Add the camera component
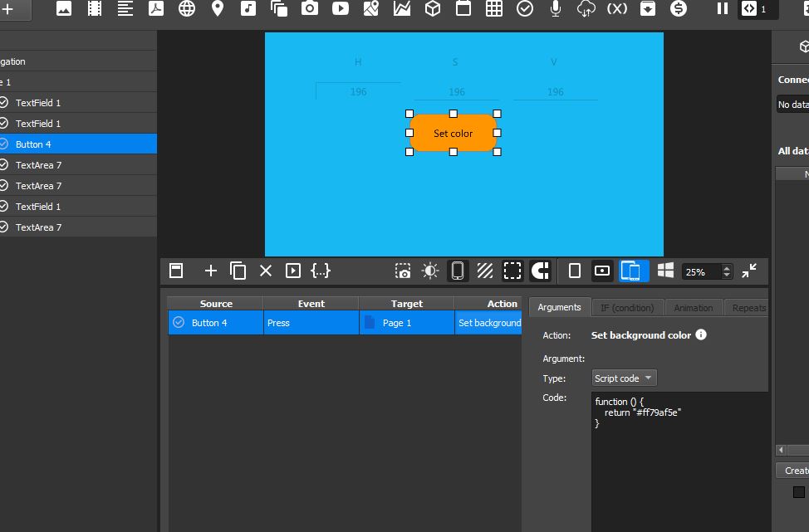809x532 pixels. tap(310, 8)
